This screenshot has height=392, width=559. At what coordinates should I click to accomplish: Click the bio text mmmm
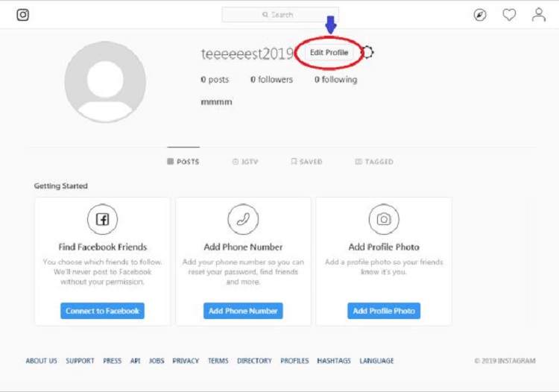[216, 102]
